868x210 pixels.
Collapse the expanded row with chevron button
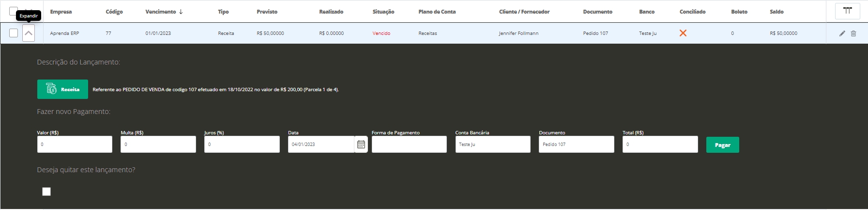point(29,33)
